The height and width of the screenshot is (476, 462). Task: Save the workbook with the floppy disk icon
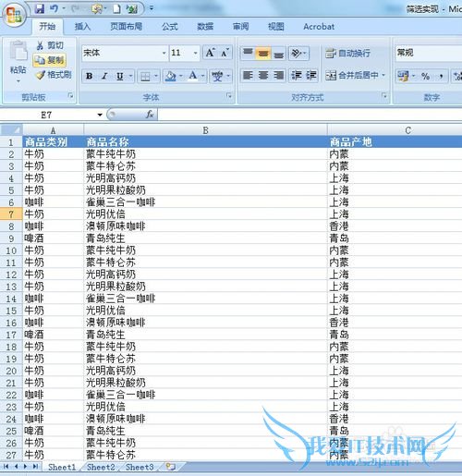pyautogui.click(x=39, y=9)
